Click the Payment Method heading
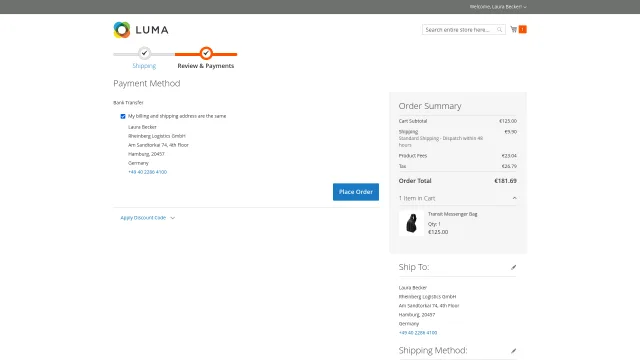This screenshot has height=360, width=640. coord(147,83)
